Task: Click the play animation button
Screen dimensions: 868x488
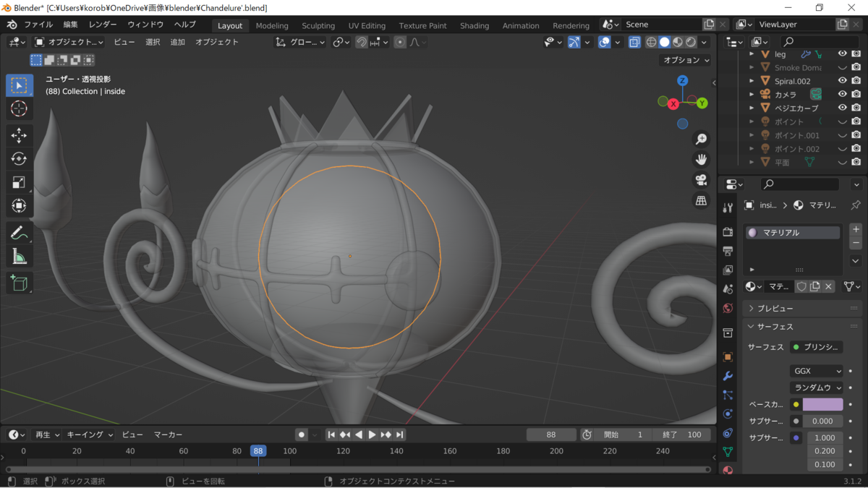Action: pos(372,435)
